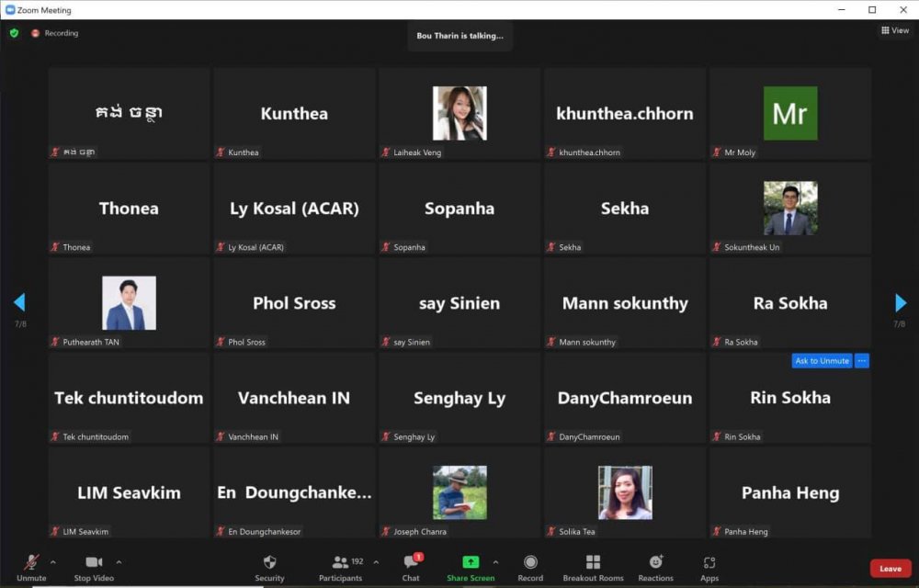Screen dimensions: 919x588
Task: Open the Apps panel
Action: [709, 562]
